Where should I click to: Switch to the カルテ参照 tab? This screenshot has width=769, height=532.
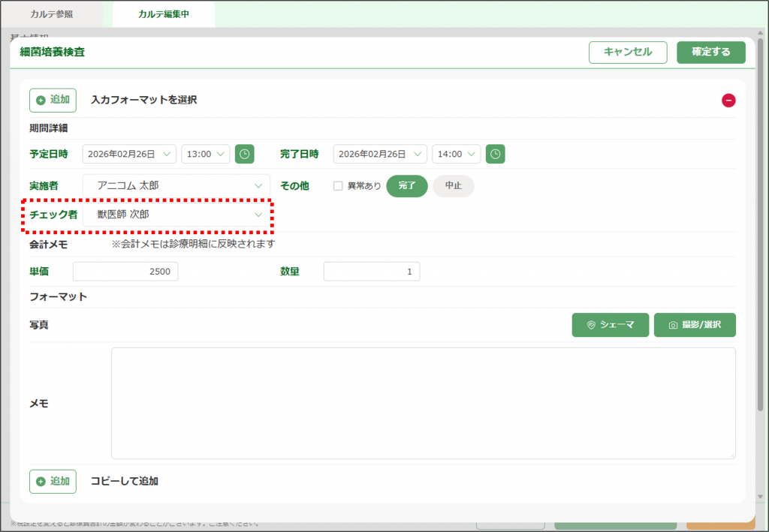52,14
